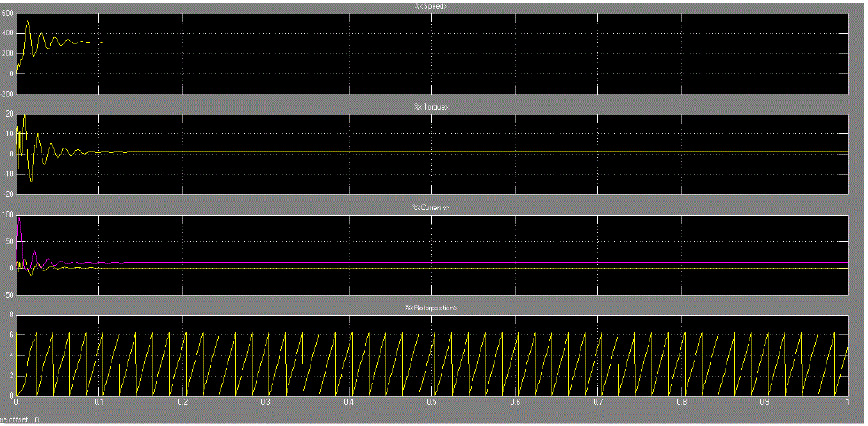Image resolution: width=868 pixels, height=426 pixels.
Task: Click the Speed plot title
Action: (433, 6)
